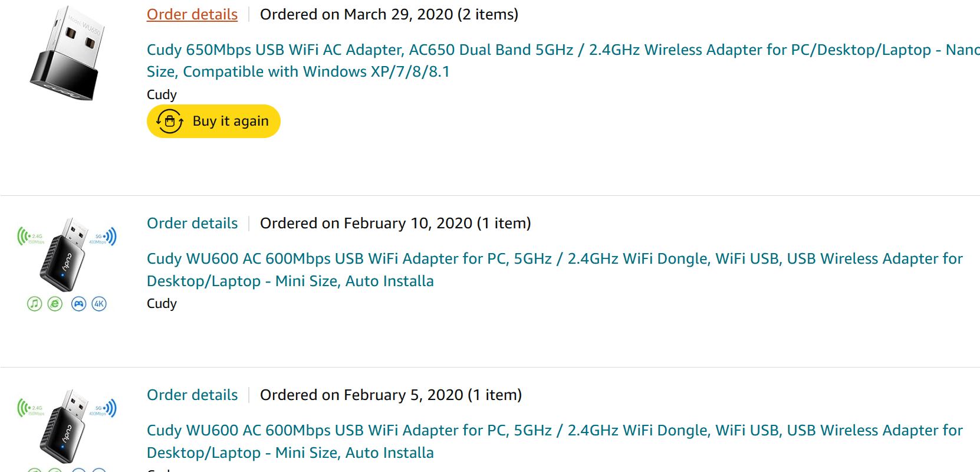Click the reorder cart icon in Buy it again

click(x=170, y=121)
